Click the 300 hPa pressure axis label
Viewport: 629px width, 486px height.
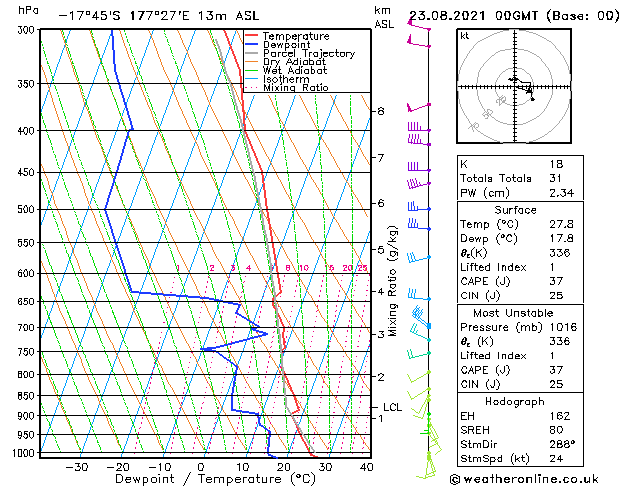coord(26,30)
